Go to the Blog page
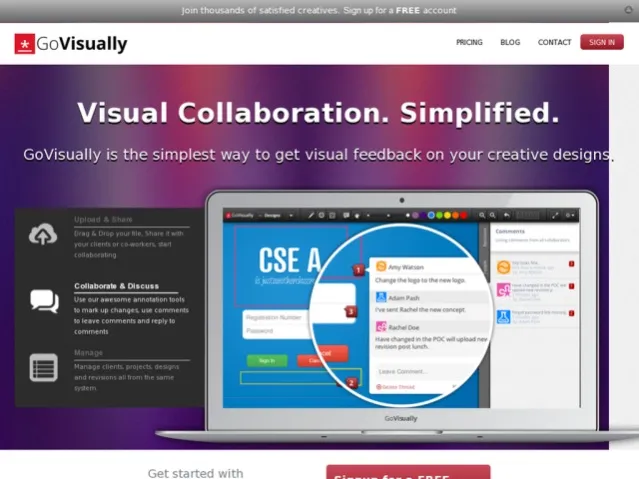639x479 pixels. click(x=510, y=42)
